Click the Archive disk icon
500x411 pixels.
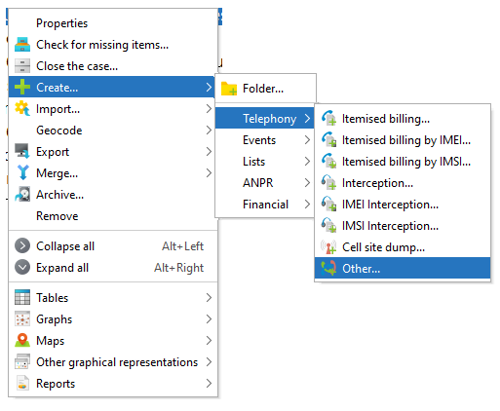click(22, 194)
